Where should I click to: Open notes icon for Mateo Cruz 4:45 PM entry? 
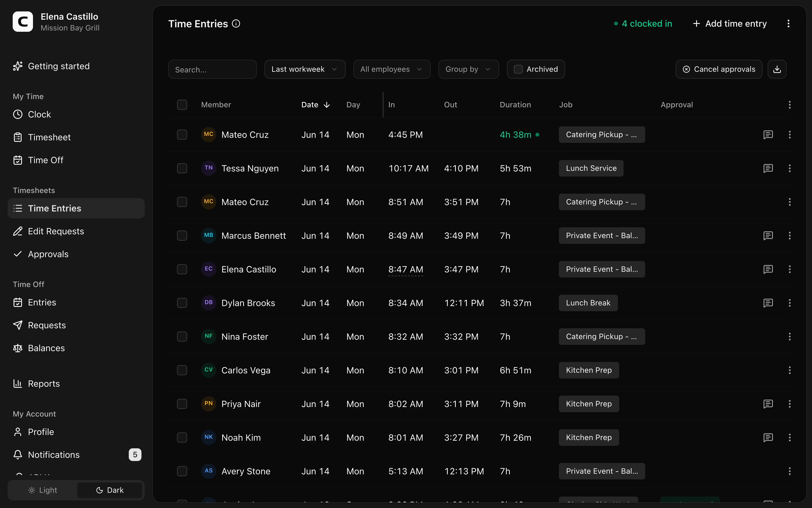click(768, 135)
